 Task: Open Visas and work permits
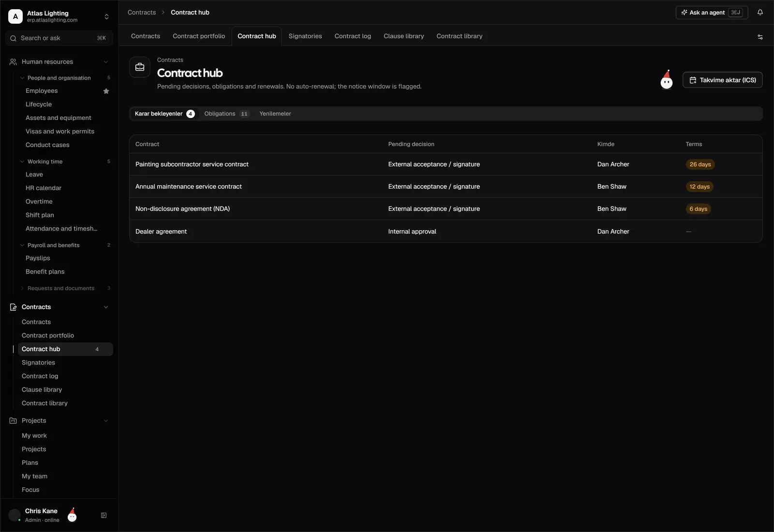pos(60,132)
